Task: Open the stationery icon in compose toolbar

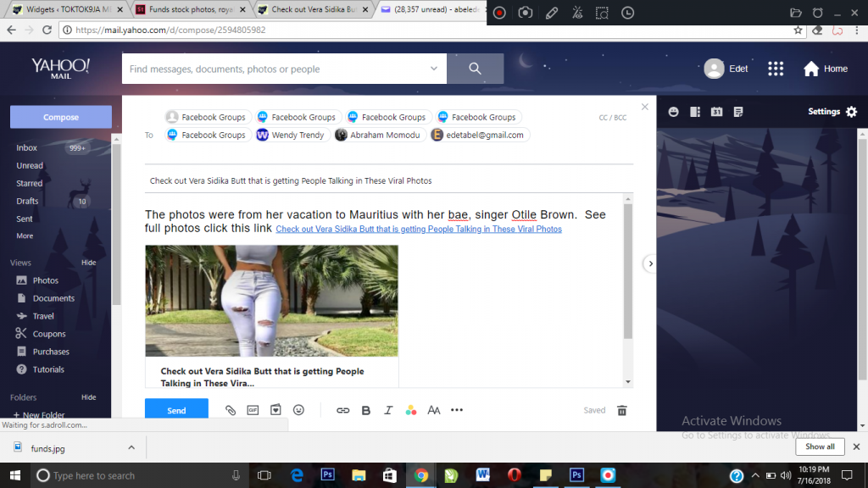Action: pos(275,410)
